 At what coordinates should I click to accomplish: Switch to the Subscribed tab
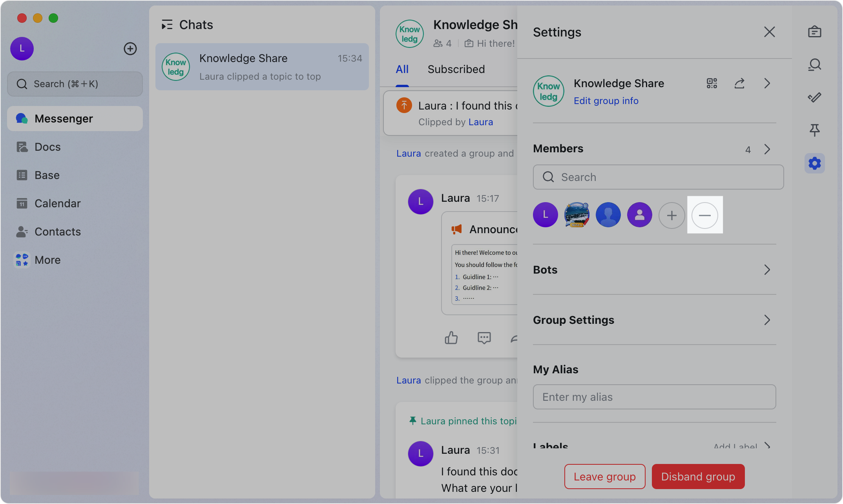[456, 69]
